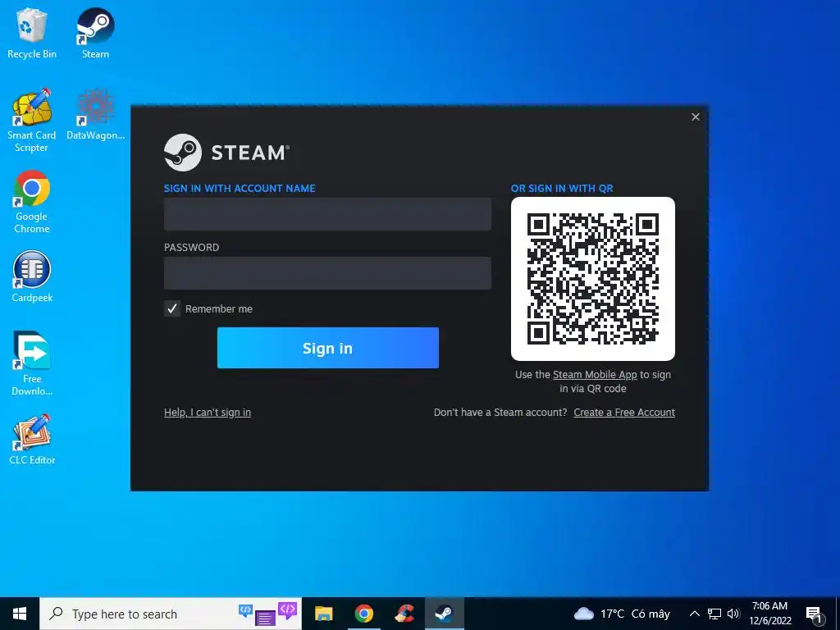Click the QR code sign-in image
Viewport: 840px width, 630px height.
click(592, 279)
